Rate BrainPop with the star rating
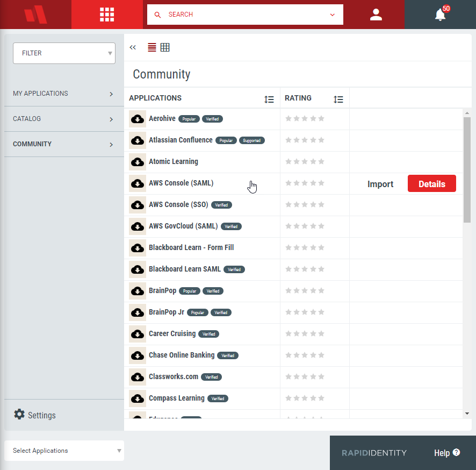This screenshot has width=476, height=470. point(305,291)
